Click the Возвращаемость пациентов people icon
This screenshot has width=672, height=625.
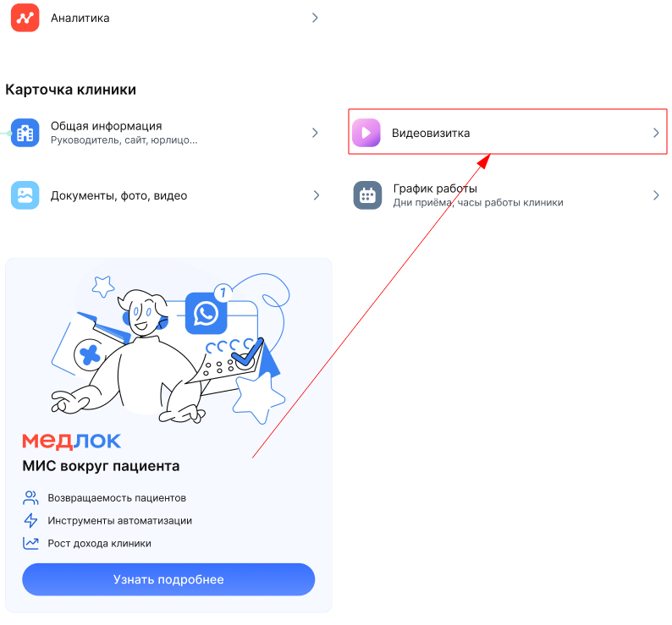(30, 498)
